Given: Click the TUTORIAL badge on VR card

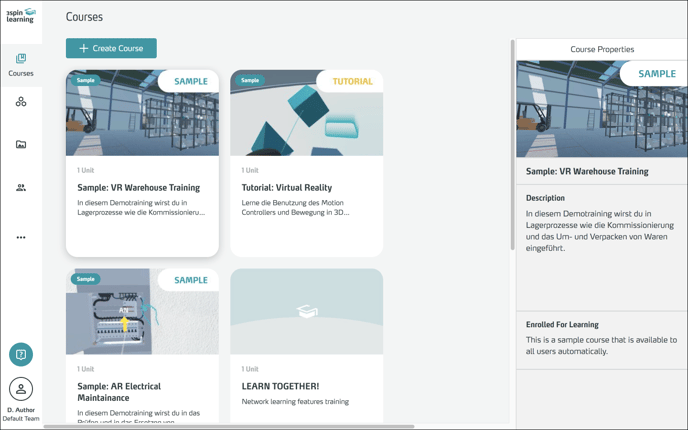Looking at the screenshot, I should (x=352, y=82).
